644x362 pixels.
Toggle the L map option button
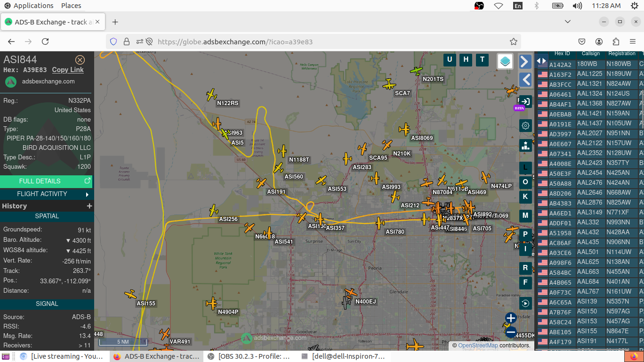(x=525, y=168)
